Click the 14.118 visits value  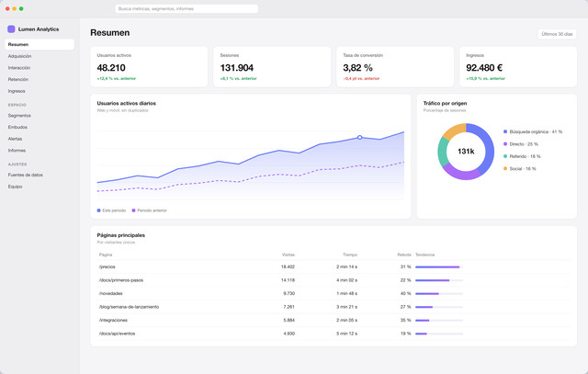(288, 280)
